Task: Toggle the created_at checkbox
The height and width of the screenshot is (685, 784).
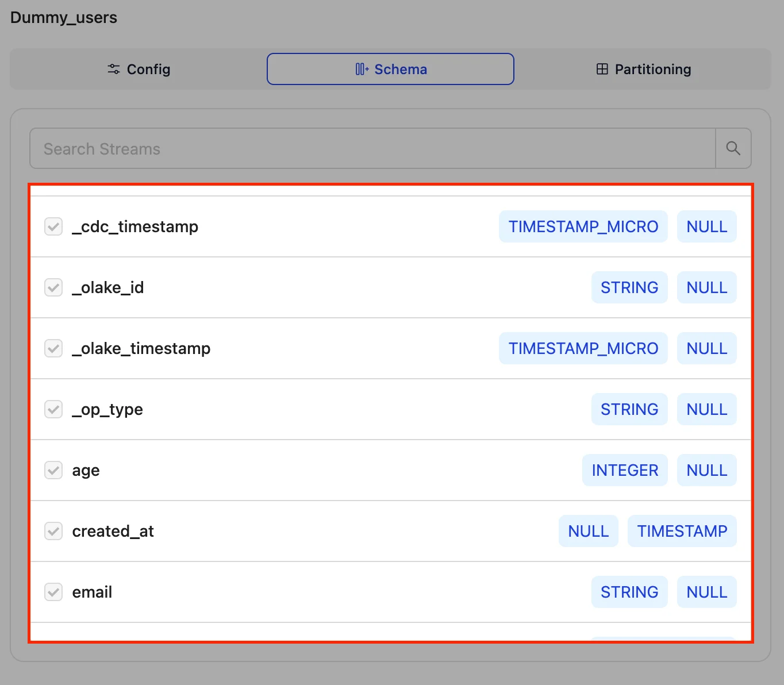Action: tap(53, 531)
